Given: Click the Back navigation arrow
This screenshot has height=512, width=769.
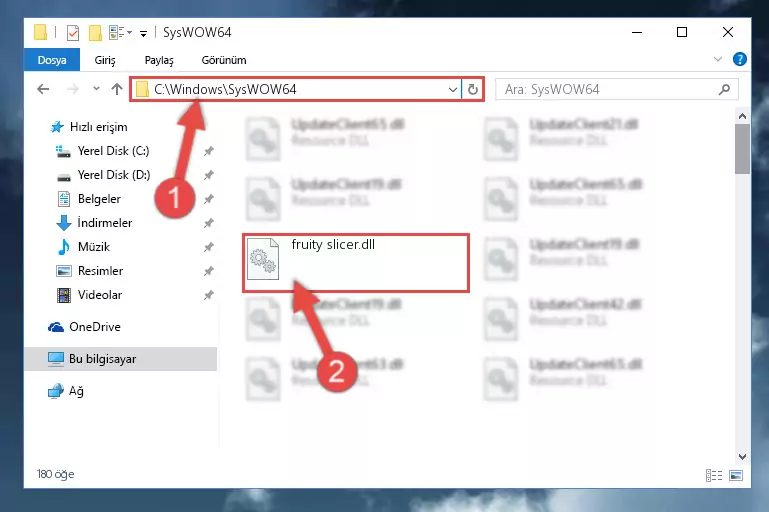Looking at the screenshot, I should click(x=43, y=89).
